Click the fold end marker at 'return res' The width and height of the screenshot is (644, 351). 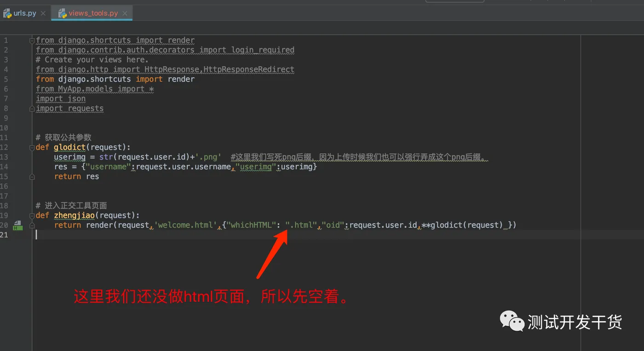[32, 177]
